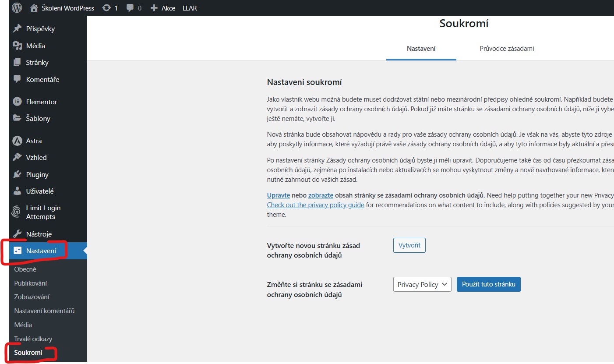Open comments via the speech bubble icon
Screen dimensions: 614x364
click(129, 7)
